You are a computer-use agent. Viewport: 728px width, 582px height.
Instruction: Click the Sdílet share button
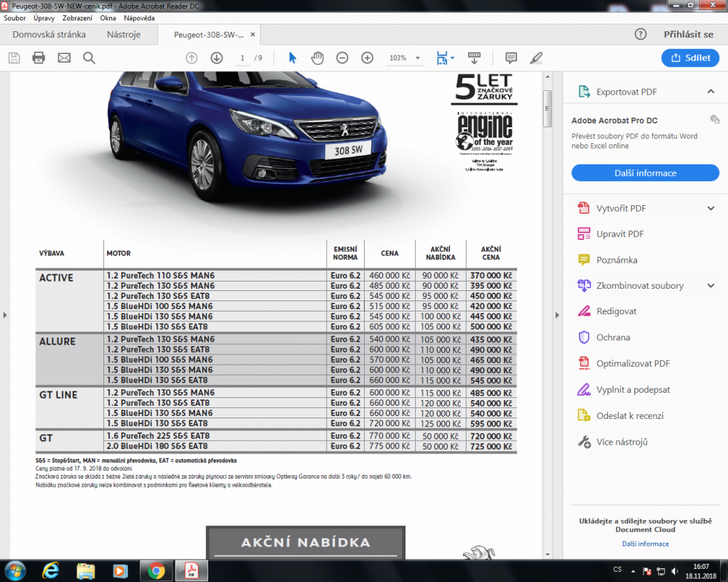point(690,57)
